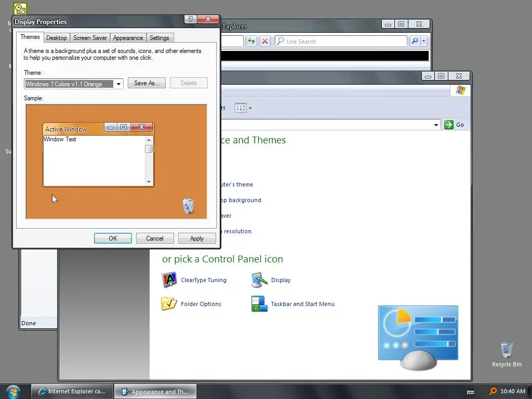
Task: Click the Windows flag logo in Control Panel
Action: point(460,90)
